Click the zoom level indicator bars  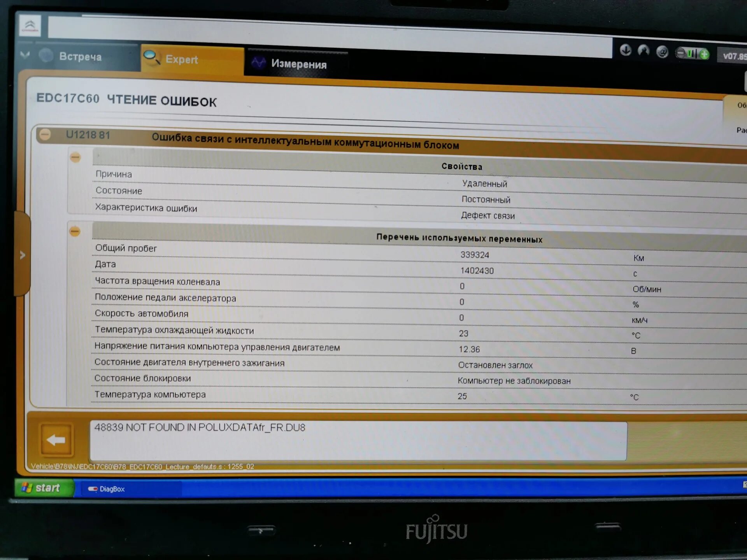[693, 53]
